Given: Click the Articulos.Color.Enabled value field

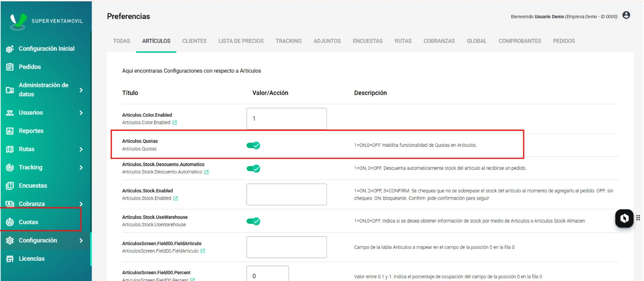Looking at the screenshot, I should [x=286, y=119].
